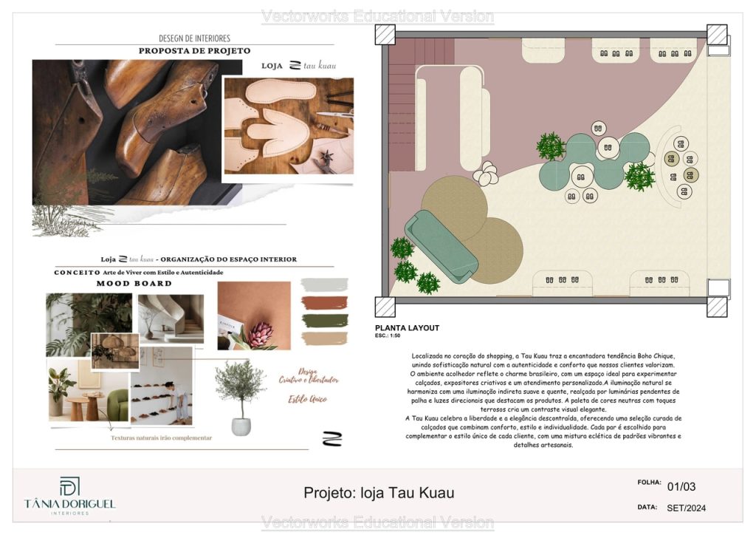The width and height of the screenshot is (756, 535).
Task: Open the protea flower mood board image
Action: (x=253, y=316)
